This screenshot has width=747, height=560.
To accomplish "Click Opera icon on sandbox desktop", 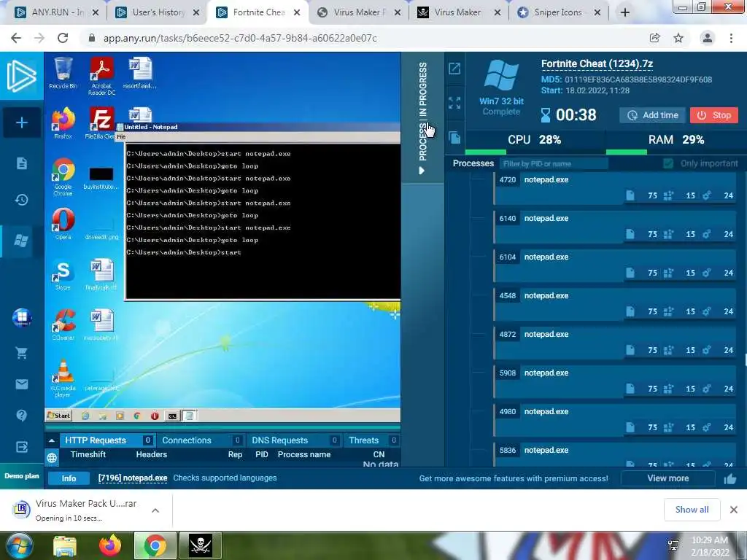I will pos(63,224).
